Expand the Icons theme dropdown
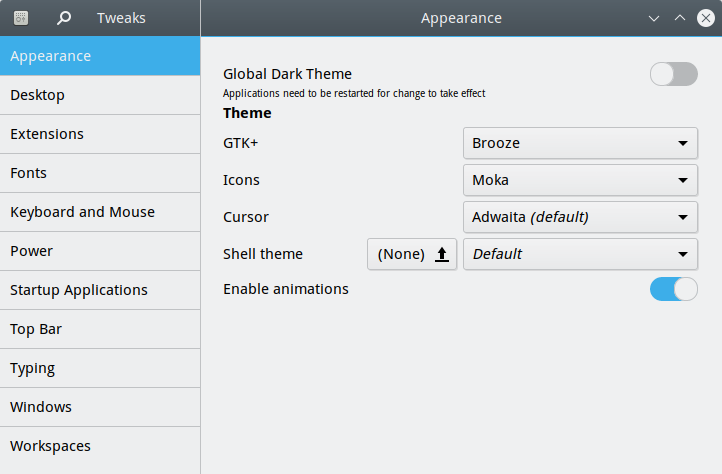This screenshot has width=722, height=474. coord(580,180)
